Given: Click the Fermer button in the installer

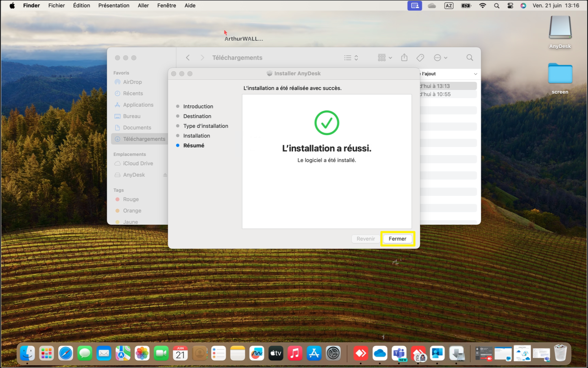Looking at the screenshot, I should pos(397,239).
